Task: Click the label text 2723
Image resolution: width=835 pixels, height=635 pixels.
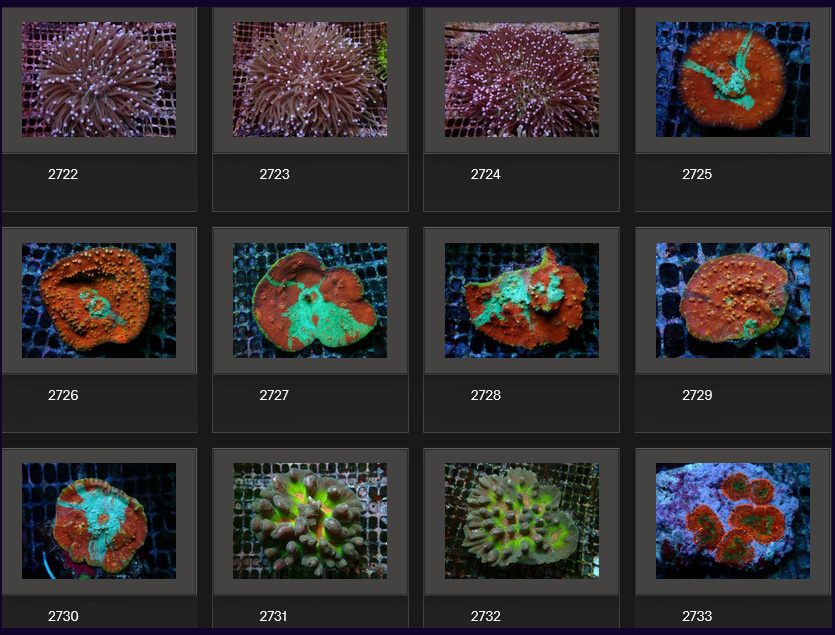Action: click(274, 174)
